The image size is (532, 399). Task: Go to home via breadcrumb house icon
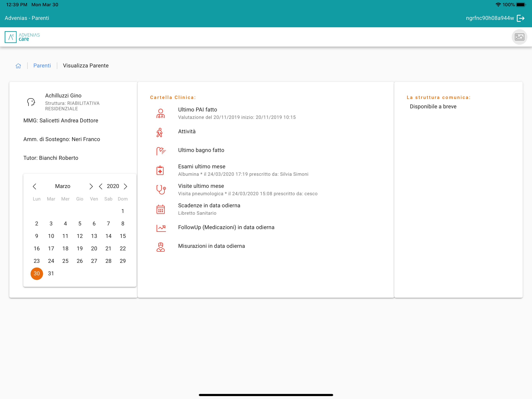coord(18,66)
